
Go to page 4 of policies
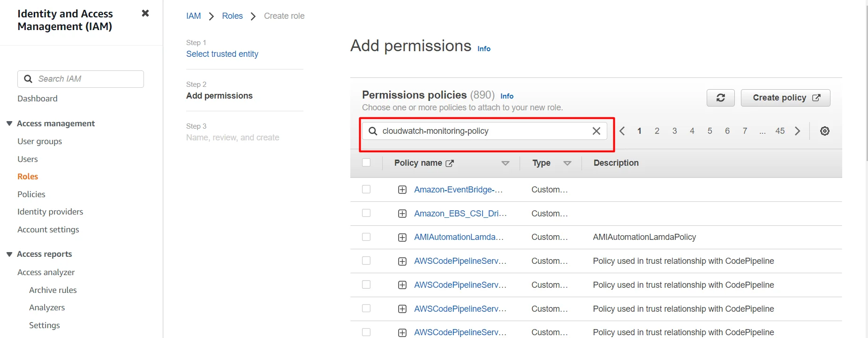click(692, 131)
